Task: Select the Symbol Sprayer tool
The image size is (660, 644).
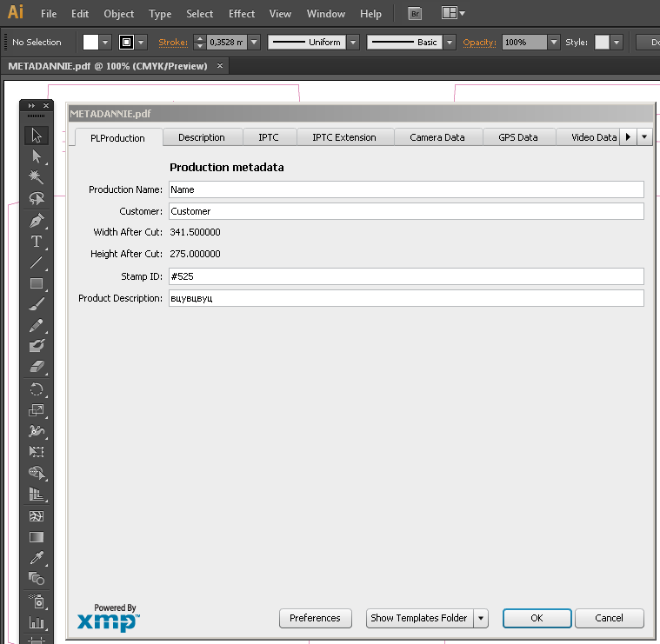Action: (x=37, y=601)
